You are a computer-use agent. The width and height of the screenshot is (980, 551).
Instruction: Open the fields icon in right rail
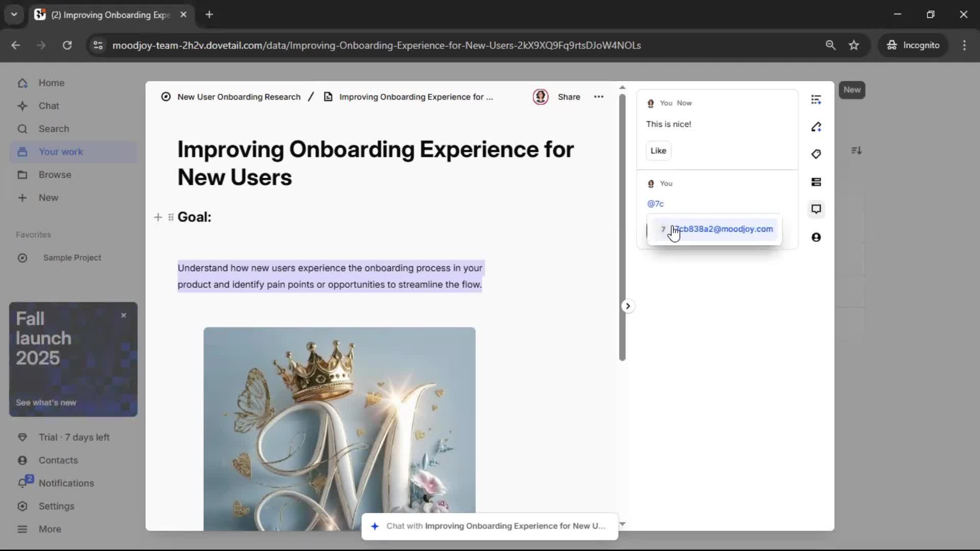point(816,182)
